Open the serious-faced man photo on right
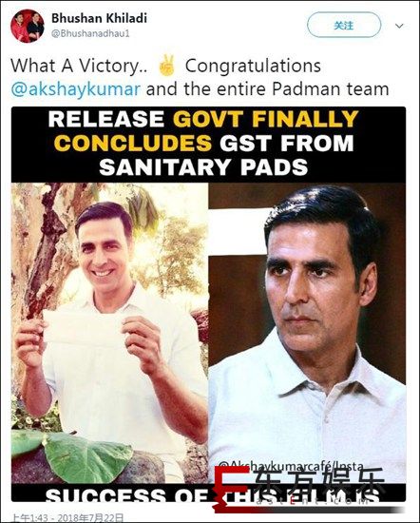420x523 pixels. [307, 332]
